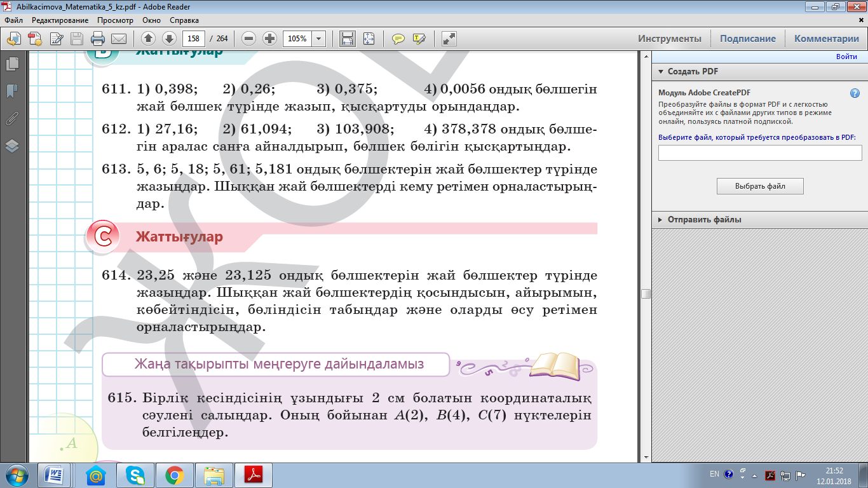Click the taskbar clock showing 21:52
Image resolution: width=868 pixels, height=488 pixels.
834,475
